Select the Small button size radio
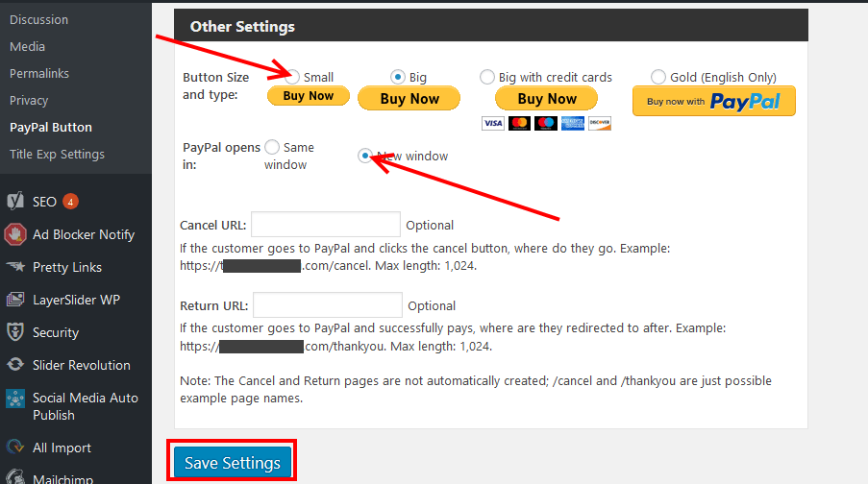The width and height of the screenshot is (868, 484). (x=292, y=77)
